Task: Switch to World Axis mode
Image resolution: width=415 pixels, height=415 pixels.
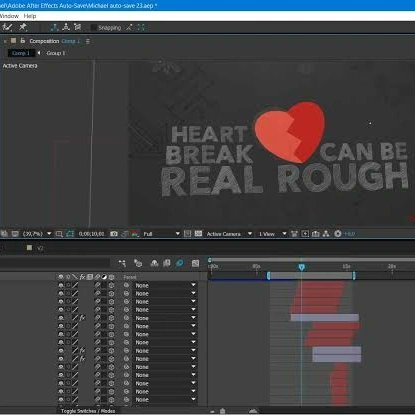Action: coord(66,27)
